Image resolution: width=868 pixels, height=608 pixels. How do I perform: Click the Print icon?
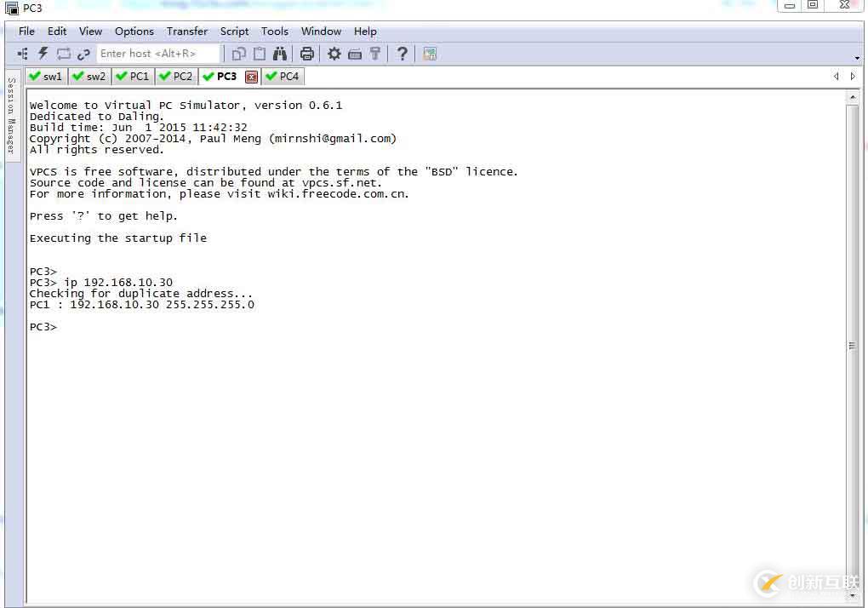pos(306,54)
